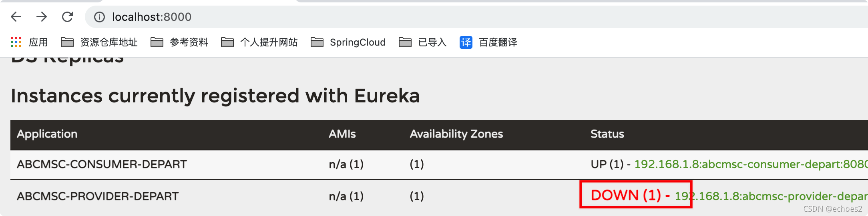Open the 已导入 bookmark folder
Viewport: 868px width, 216px height.
pyautogui.click(x=422, y=42)
